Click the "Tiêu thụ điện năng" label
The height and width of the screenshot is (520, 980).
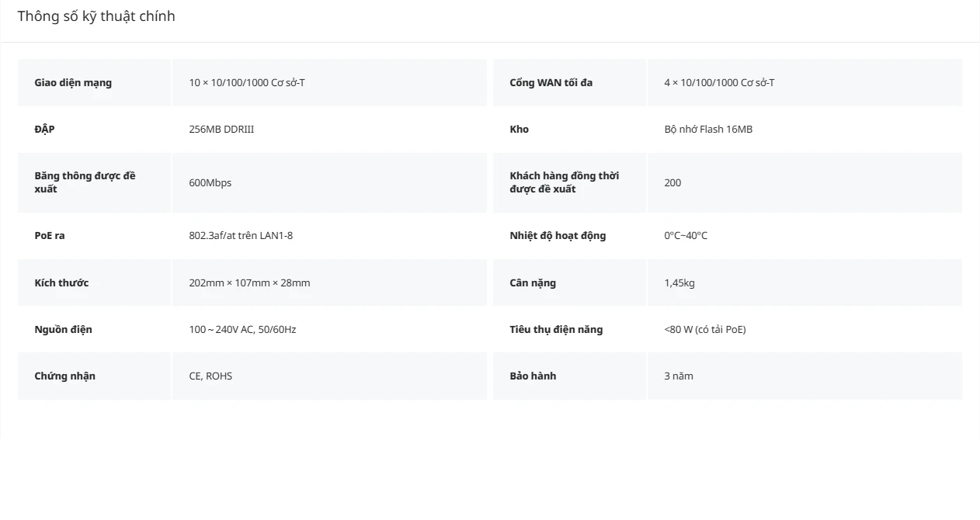[x=556, y=330]
